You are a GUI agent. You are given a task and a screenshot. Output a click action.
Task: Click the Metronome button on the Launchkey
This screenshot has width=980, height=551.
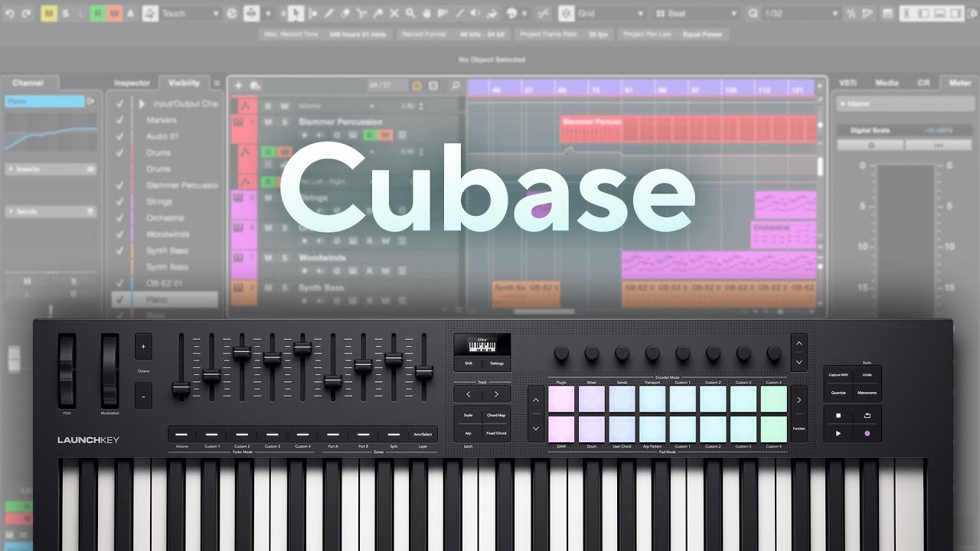[x=867, y=393]
